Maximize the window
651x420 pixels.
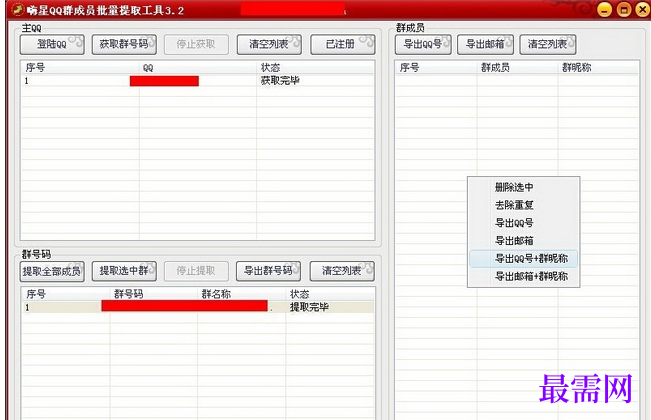(x=624, y=10)
